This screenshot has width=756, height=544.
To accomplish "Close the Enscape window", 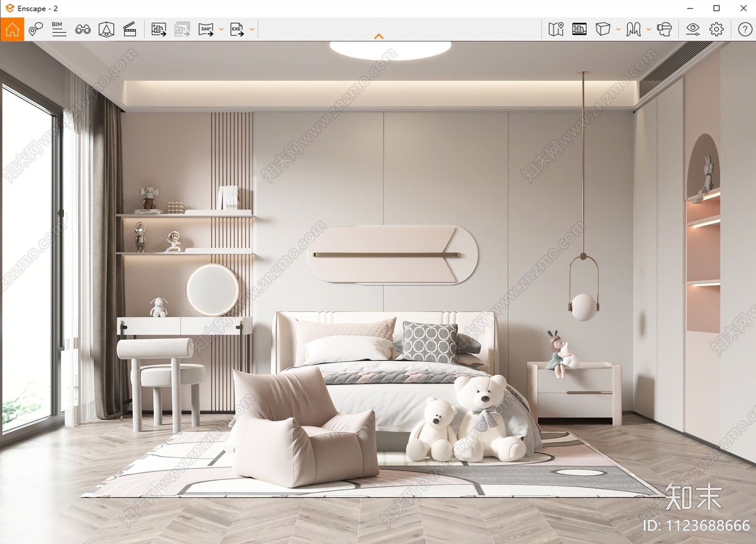I will (743, 8).
